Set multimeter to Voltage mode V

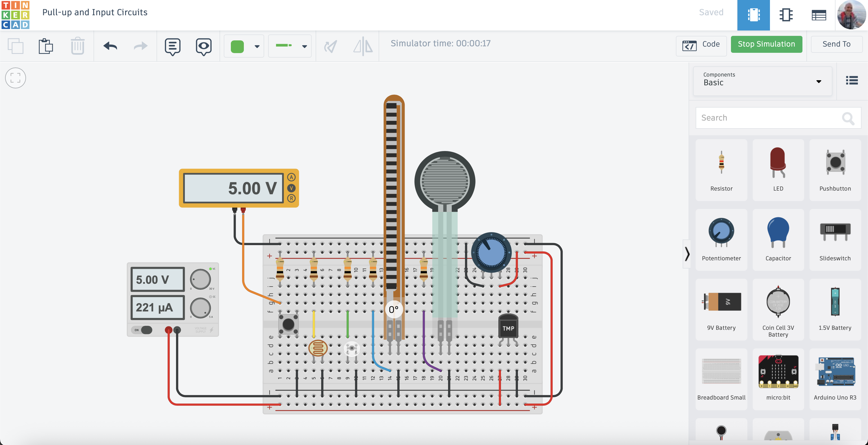[x=291, y=188]
